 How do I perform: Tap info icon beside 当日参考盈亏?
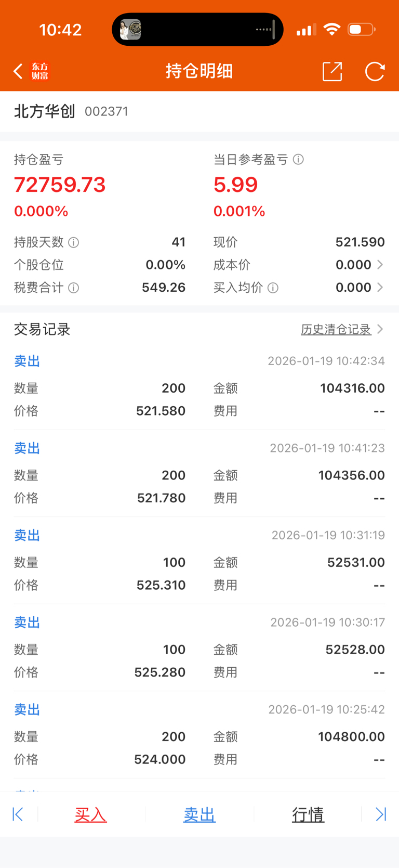coord(298,160)
